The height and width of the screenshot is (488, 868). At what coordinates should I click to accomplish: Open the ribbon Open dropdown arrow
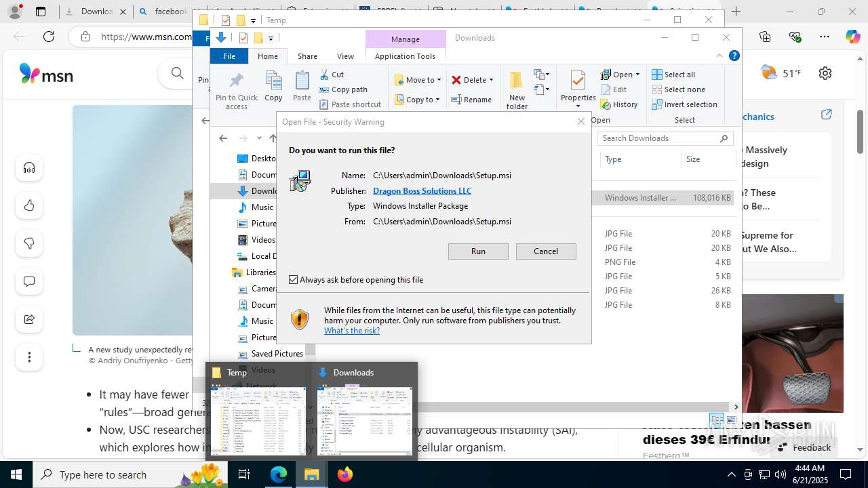(x=638, y=75)
